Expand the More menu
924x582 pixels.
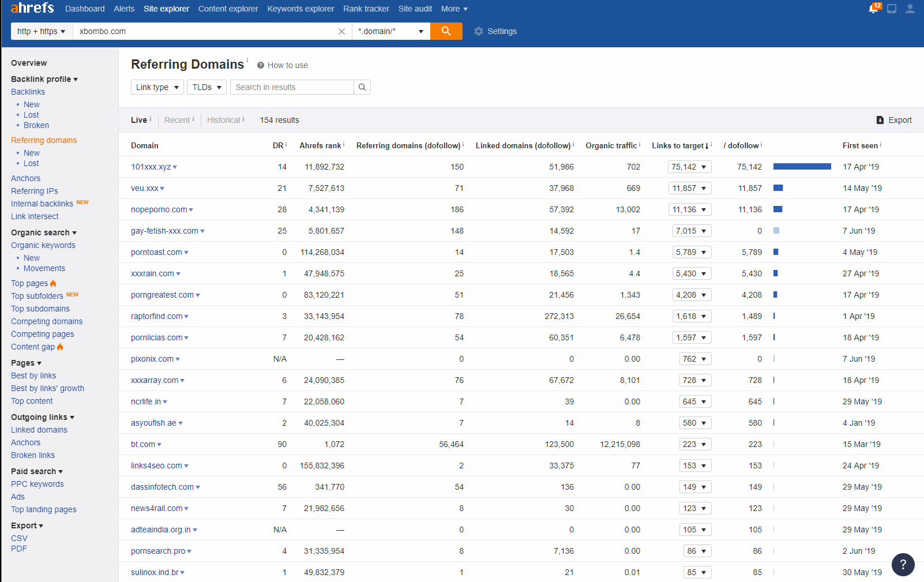[x=455, y=9]
